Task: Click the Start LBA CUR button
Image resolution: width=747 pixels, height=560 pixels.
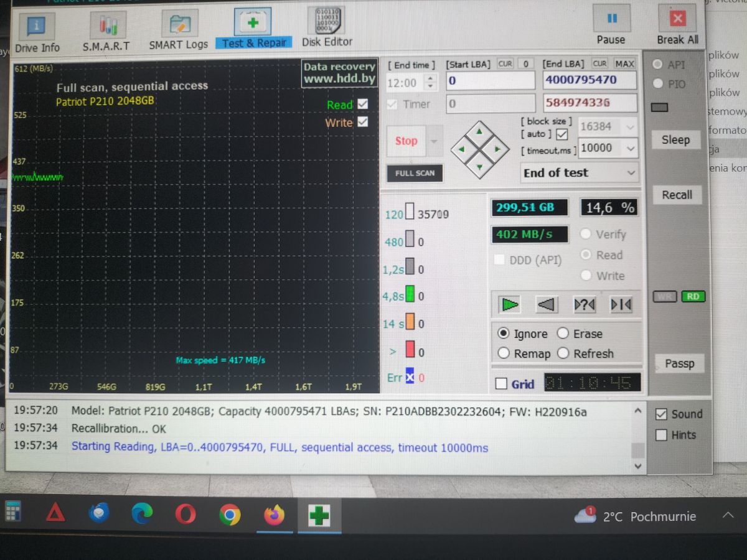Action: (505, 63)
